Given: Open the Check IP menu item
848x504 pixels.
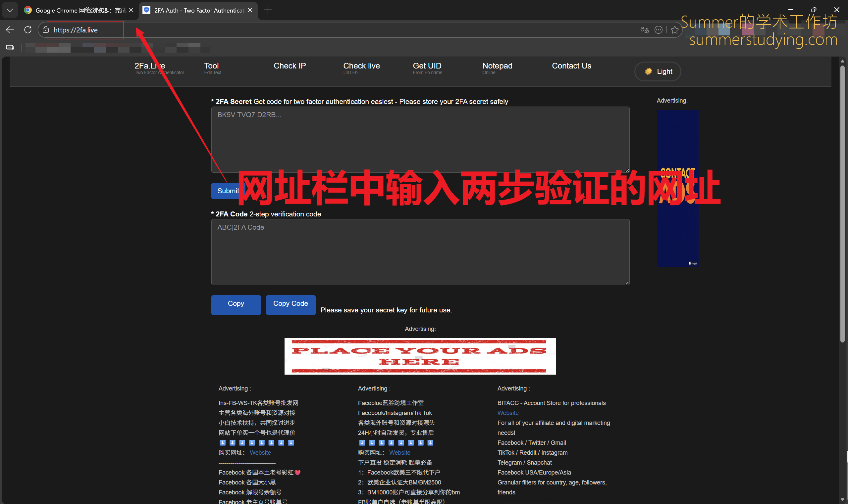Looking at the screenshot, I should tap(290, 66).
